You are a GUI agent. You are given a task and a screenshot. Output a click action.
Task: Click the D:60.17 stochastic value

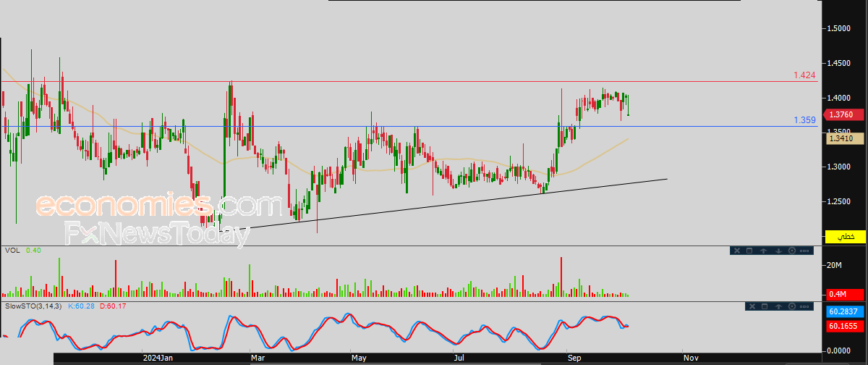[112, 306]
